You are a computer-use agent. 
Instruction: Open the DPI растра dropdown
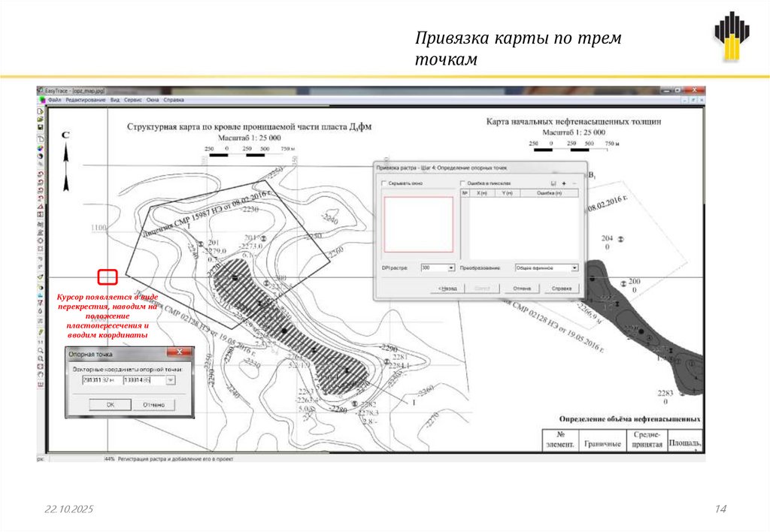point(451,268)
